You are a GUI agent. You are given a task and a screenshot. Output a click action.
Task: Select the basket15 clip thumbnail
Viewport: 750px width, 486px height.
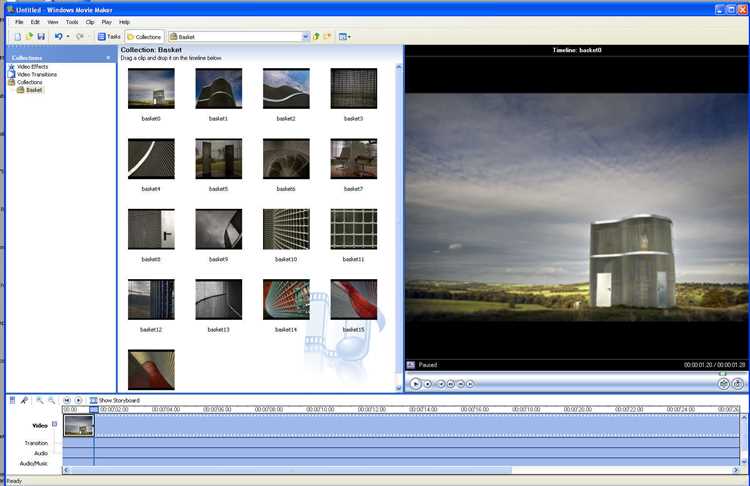[x=353, y=299]
